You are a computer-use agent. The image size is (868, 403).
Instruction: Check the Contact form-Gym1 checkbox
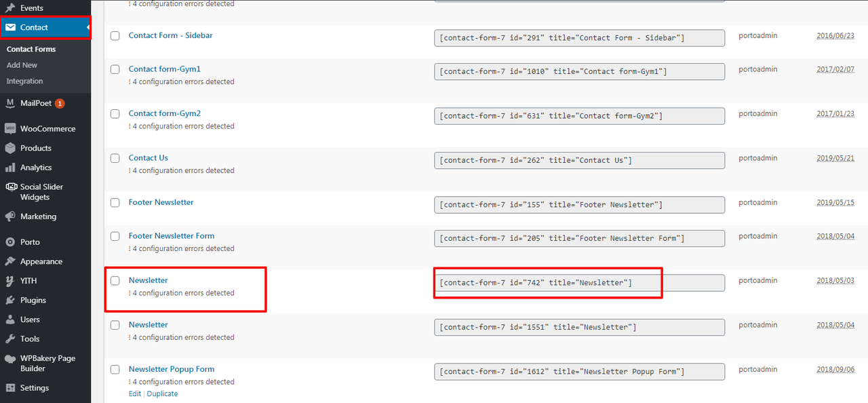coord(115,69)
